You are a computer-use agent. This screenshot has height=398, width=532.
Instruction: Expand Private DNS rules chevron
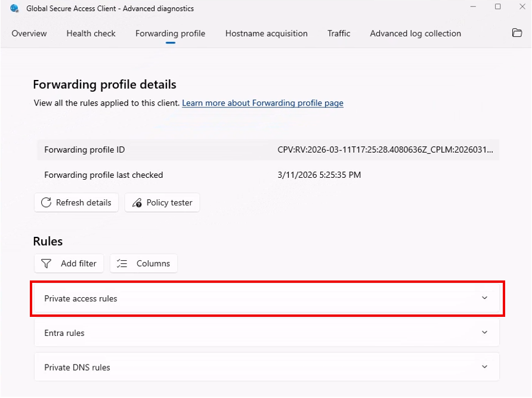484,367
